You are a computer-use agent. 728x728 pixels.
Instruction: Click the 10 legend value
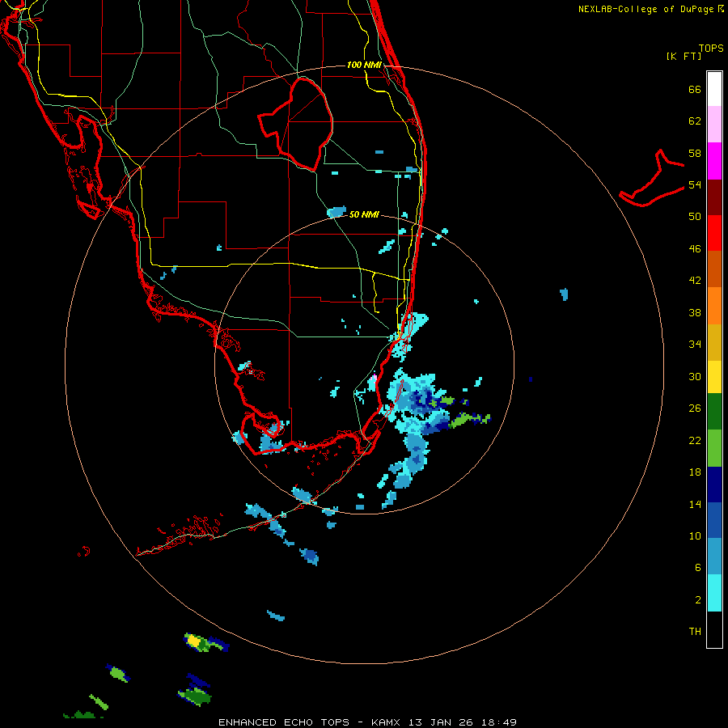click(695, 536)
